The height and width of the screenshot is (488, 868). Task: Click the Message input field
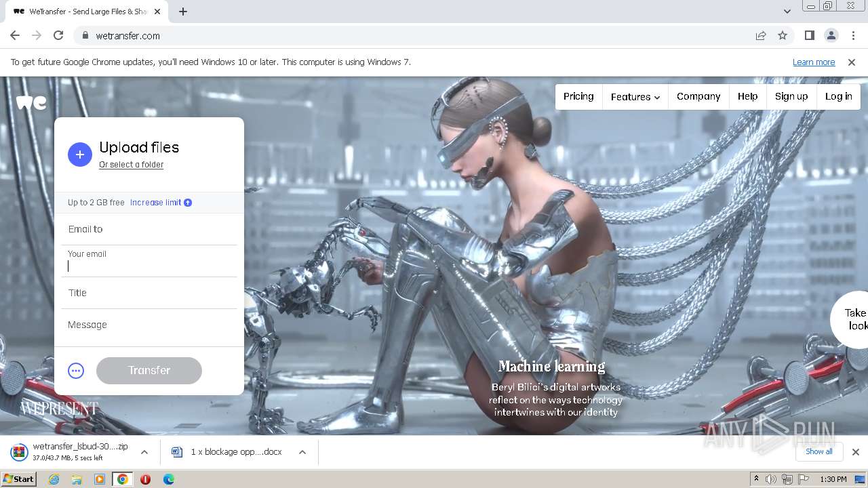click(x=149, y=325)
